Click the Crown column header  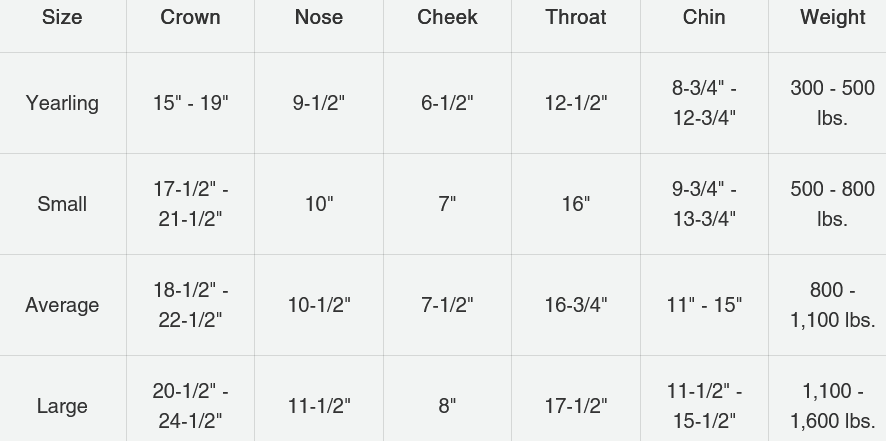pos(190,17)
